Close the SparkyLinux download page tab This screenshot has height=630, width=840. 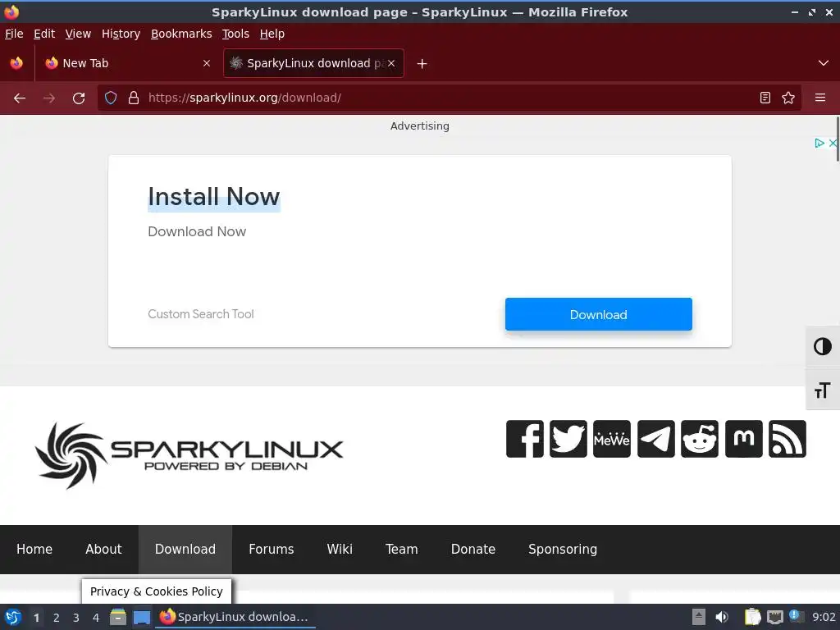coord(391,63)
